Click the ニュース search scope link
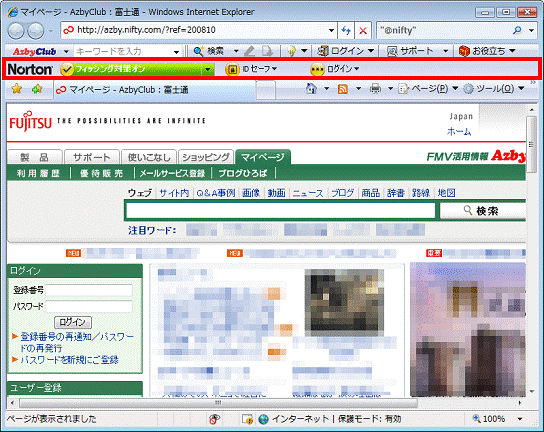The image size is (544, 432). (x=308, y=193)
